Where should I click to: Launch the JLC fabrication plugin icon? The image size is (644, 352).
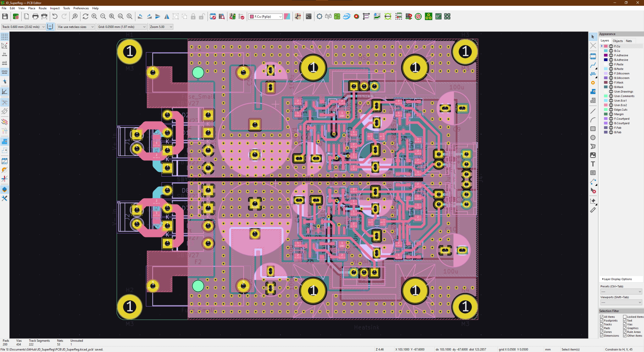[x=347, y=16]
